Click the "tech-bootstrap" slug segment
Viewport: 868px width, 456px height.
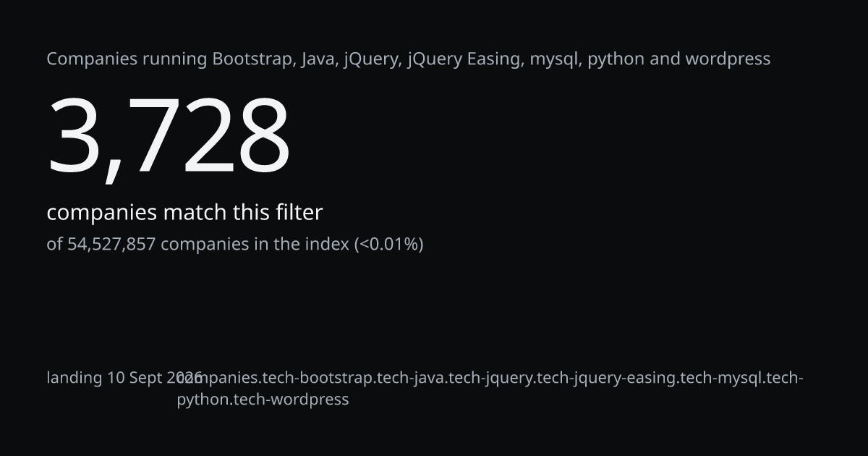point(317,378)
